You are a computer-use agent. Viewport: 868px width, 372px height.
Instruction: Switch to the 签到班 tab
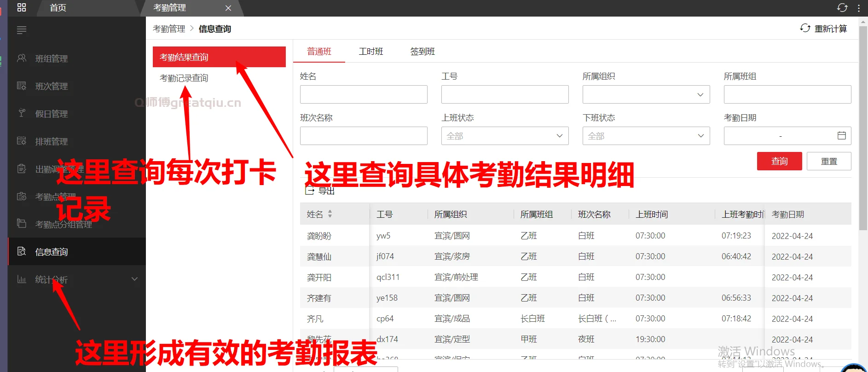coord(422,52)
